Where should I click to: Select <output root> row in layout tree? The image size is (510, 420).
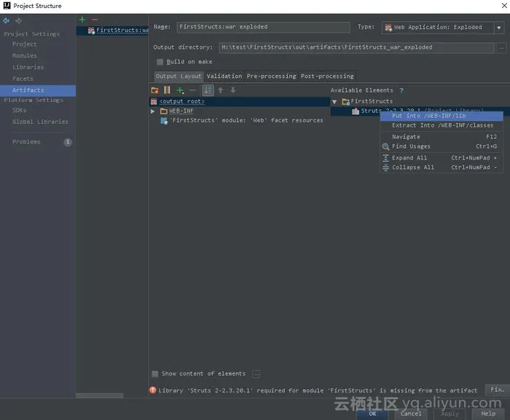point(240,101)
